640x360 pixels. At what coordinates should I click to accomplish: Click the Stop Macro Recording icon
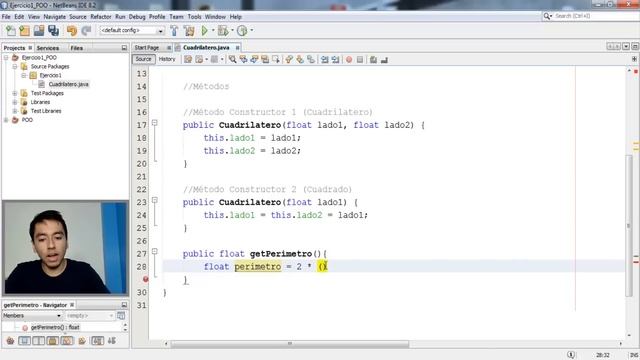coord(360,60)
